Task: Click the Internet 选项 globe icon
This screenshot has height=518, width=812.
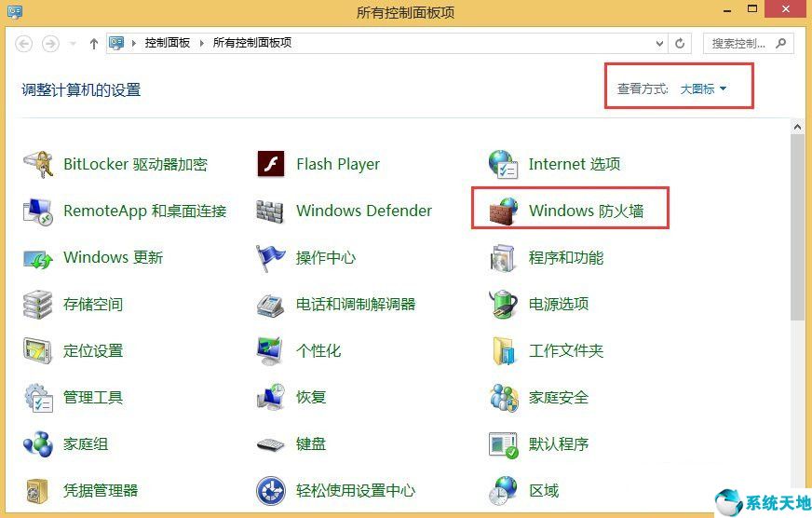Action: point(503,164)
